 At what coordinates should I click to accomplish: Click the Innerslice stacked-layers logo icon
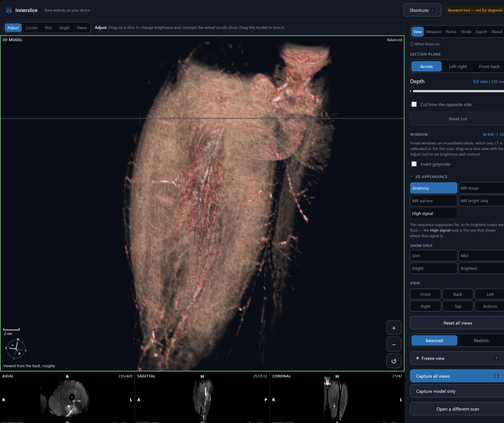(x=9, y=10)
